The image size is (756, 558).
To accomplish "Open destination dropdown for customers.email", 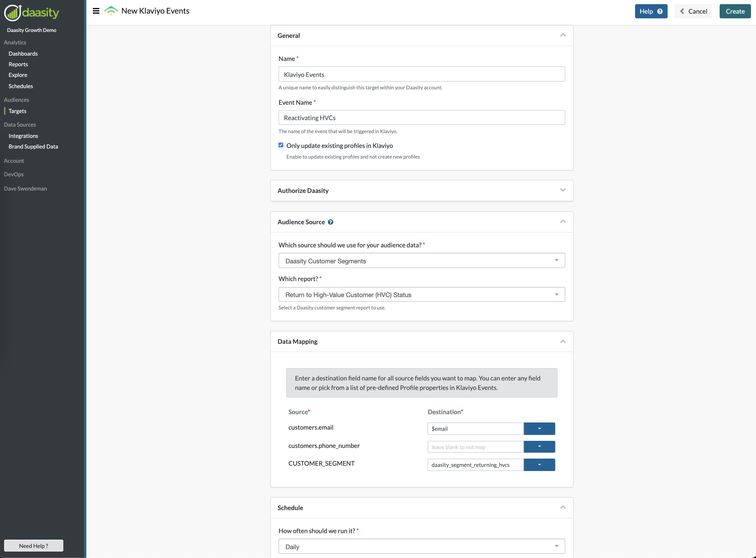I will (x=539, y=429).
